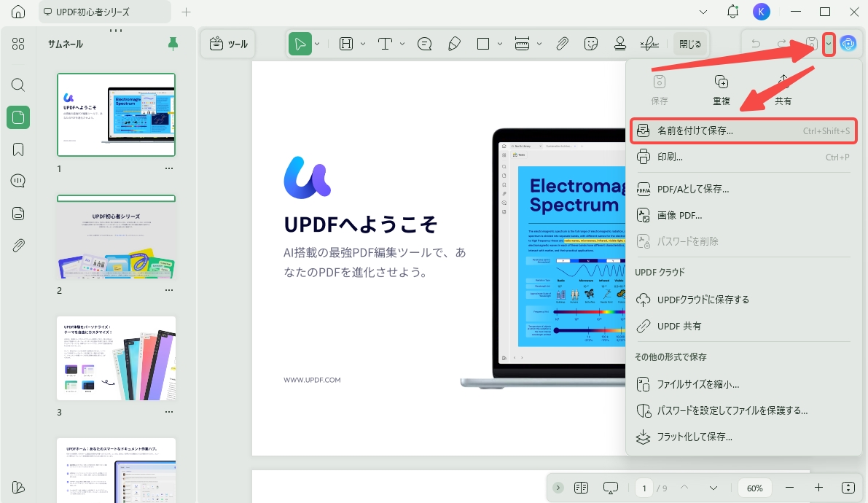Open the ツール tools button
Image resolution: width=868 pixels, height=503 pixels.
pyautogui.click(x=229, y=44)
